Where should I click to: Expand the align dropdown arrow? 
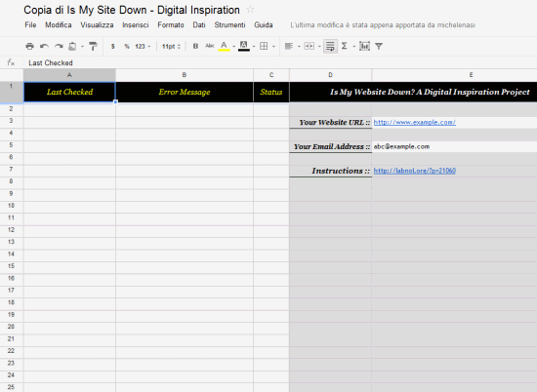click(x=299, y=47)
